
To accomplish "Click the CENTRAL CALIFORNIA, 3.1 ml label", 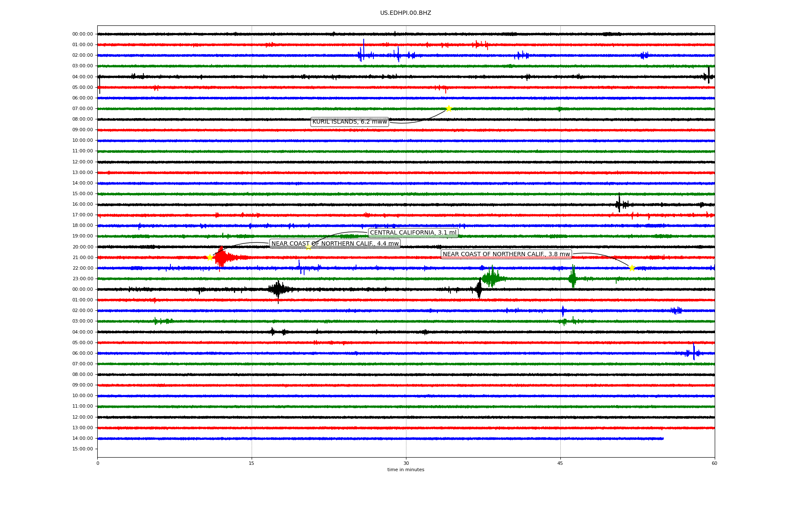I will tap(413, 233).
